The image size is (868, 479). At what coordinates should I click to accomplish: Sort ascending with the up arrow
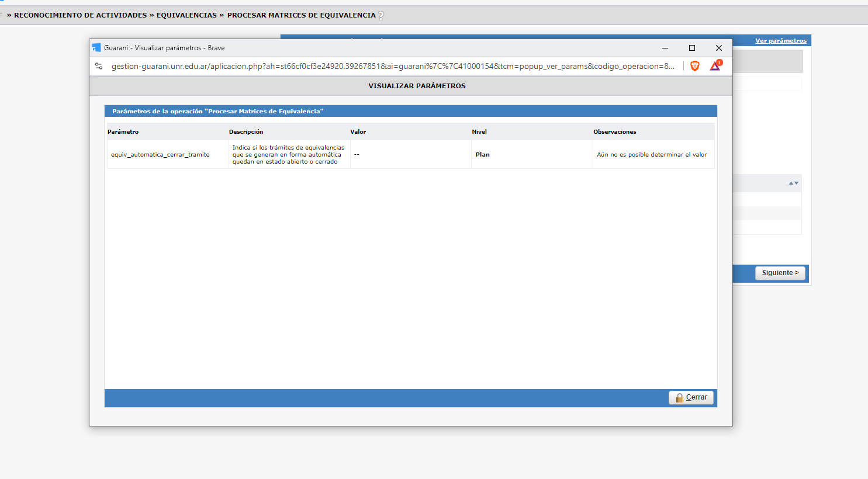791,183
